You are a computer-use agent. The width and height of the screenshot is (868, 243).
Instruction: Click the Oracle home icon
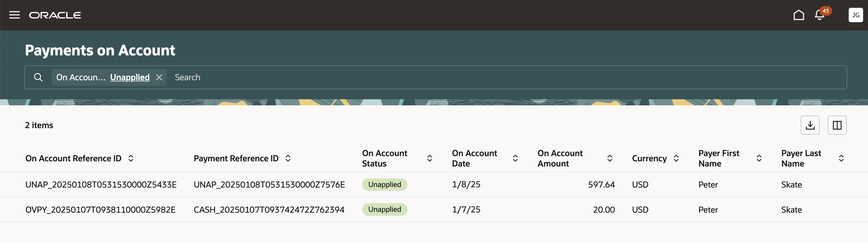pyautogui.click(x=798, y=15)
